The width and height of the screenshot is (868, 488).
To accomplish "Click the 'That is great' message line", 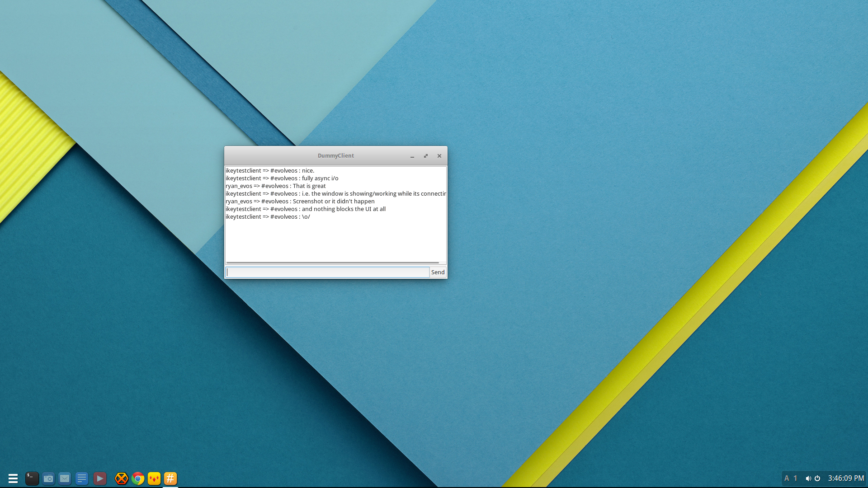I will click(x=275, y=186).
